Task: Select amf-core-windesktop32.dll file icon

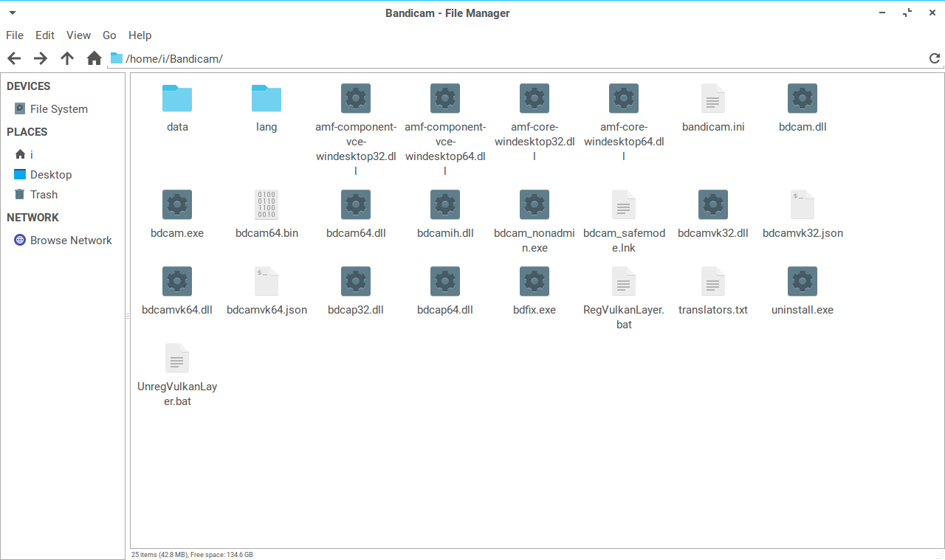Action: [535, 98]
